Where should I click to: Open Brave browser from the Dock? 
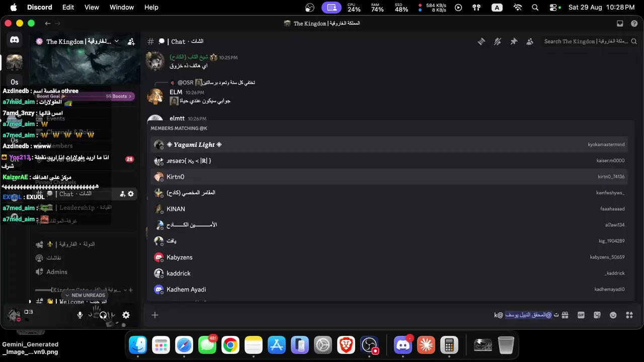pos(346,345)
